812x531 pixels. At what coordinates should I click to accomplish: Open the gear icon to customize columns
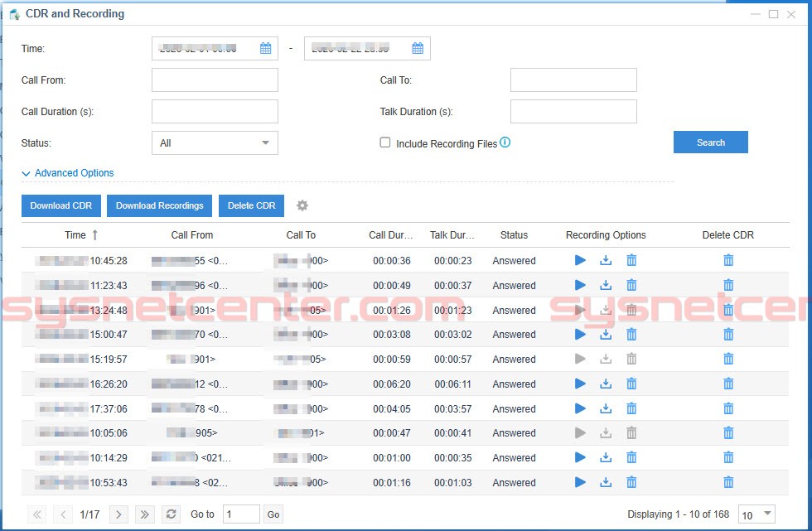coord(302,205)
